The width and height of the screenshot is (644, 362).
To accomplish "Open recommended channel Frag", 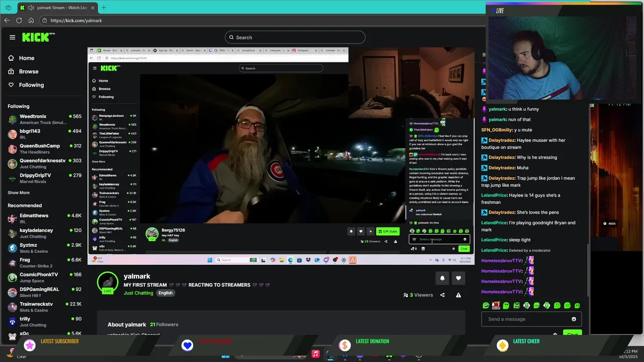I will [44, 262].
